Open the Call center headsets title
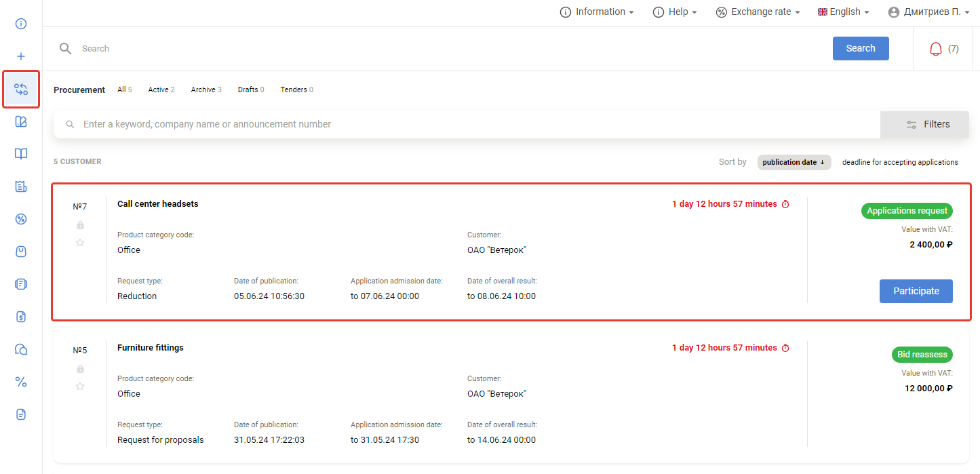This screenshot has width=980, height=474. click(x=158, y=204)
